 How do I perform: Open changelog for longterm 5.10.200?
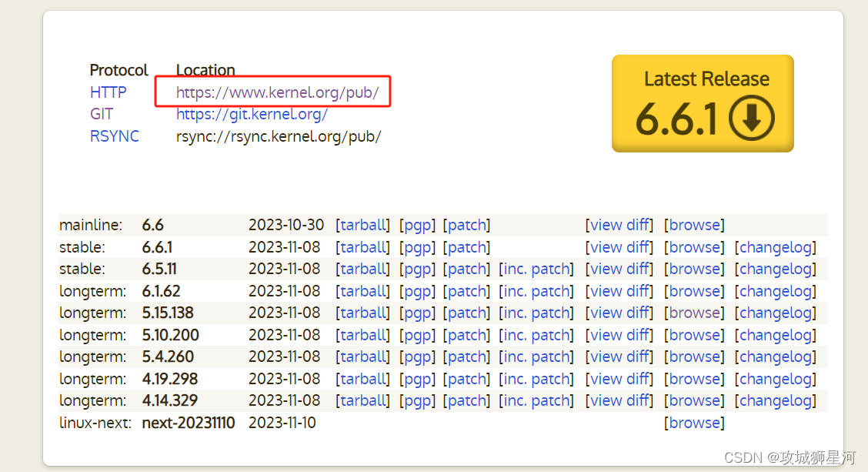(x=776, y=335)
